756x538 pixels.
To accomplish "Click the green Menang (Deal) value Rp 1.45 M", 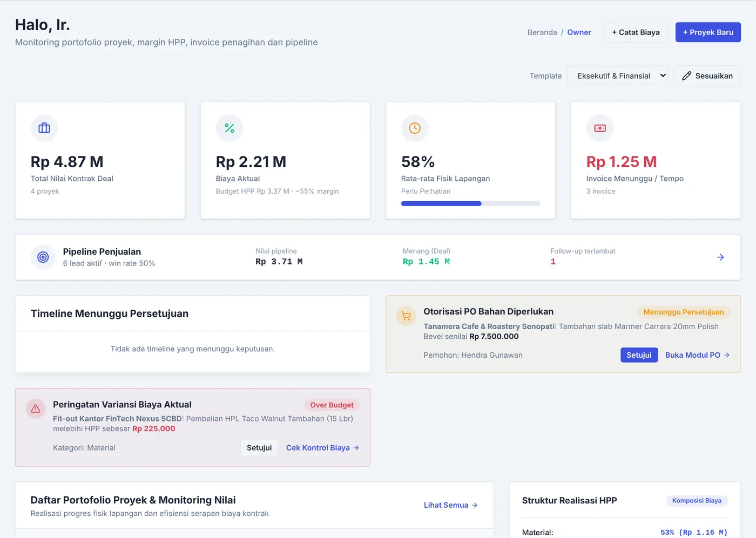I will (x=427, y=262).
